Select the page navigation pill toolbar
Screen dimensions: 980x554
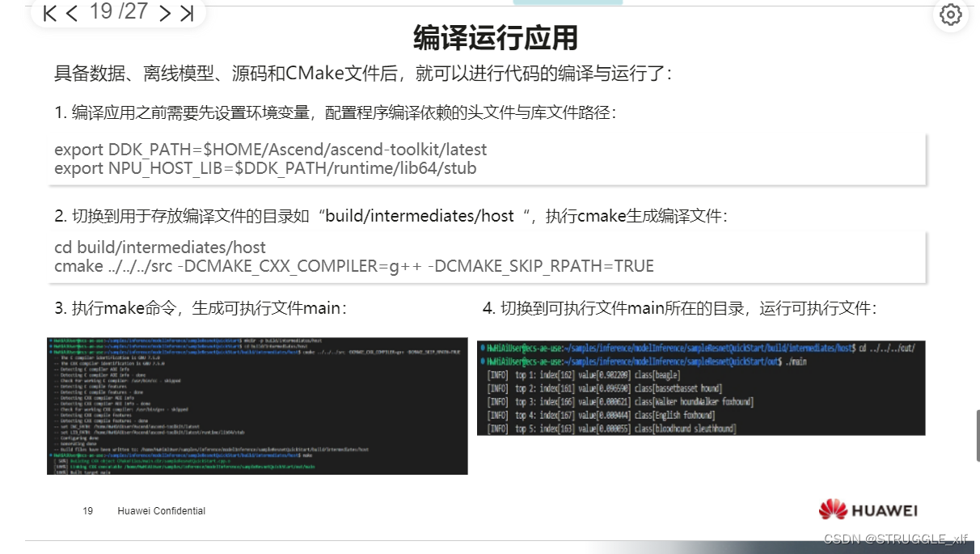(117, 13)
